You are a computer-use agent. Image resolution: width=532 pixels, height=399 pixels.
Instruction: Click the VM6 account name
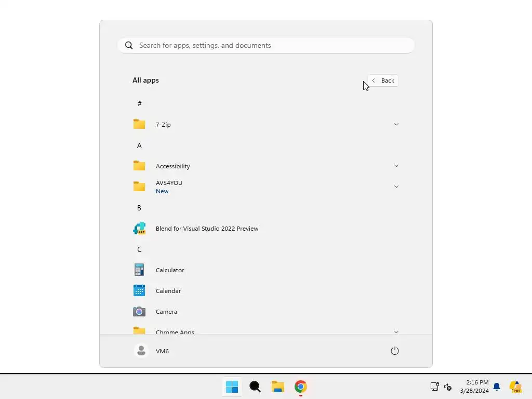pyautogui.click(x=162, y=351)
